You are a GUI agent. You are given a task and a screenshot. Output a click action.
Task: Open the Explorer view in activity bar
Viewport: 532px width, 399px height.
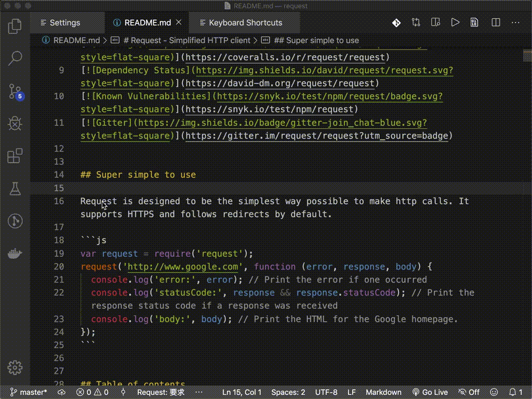tap(15, 26)
